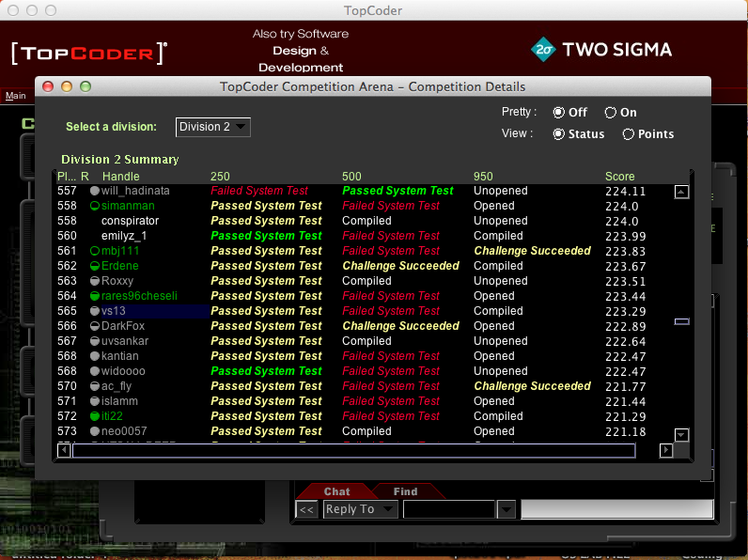Select the vs13 handle
The width and height of the screenshot is (748, 560).
114,311
